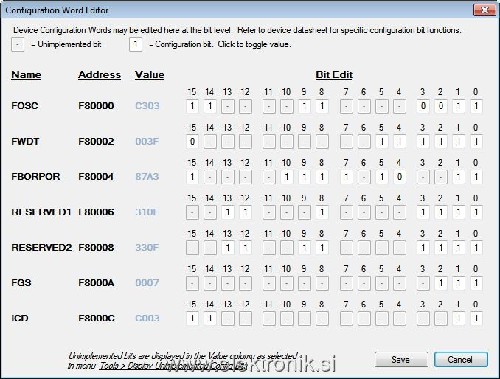This screenshot has width=500, height=379.
Task: Cancel the configuration editing
Action: (461, 360)
